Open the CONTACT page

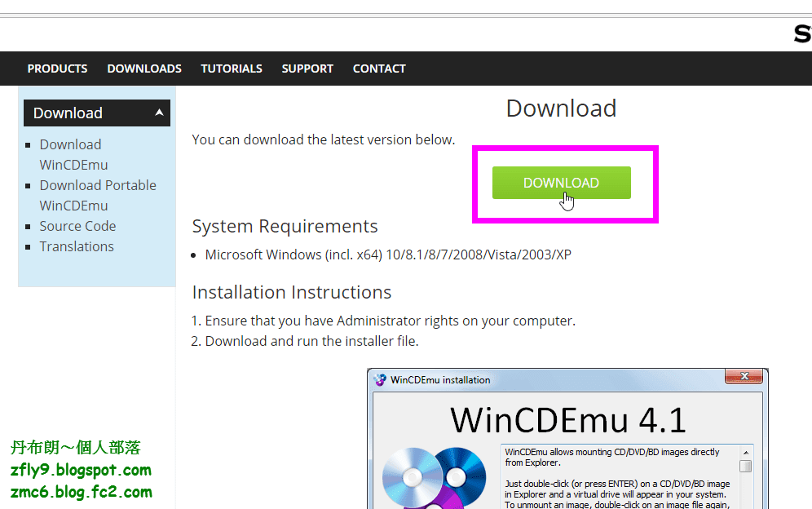point(379,69)
